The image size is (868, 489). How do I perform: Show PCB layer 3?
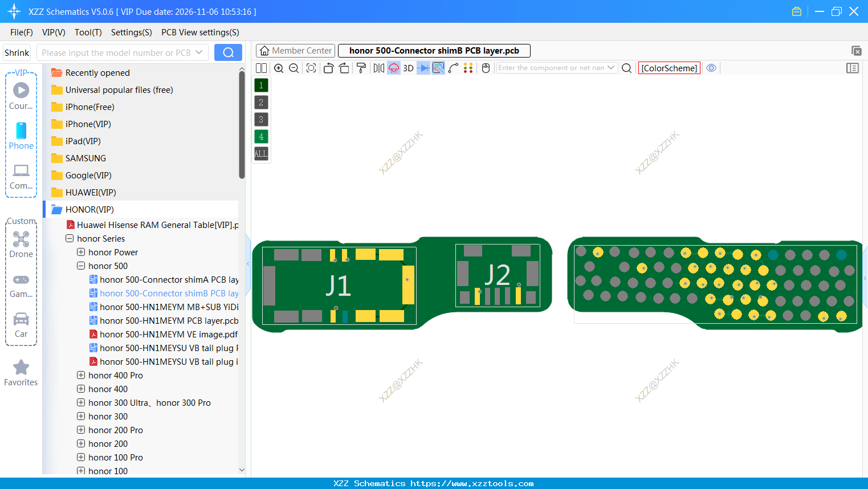(x=261, y=120)
